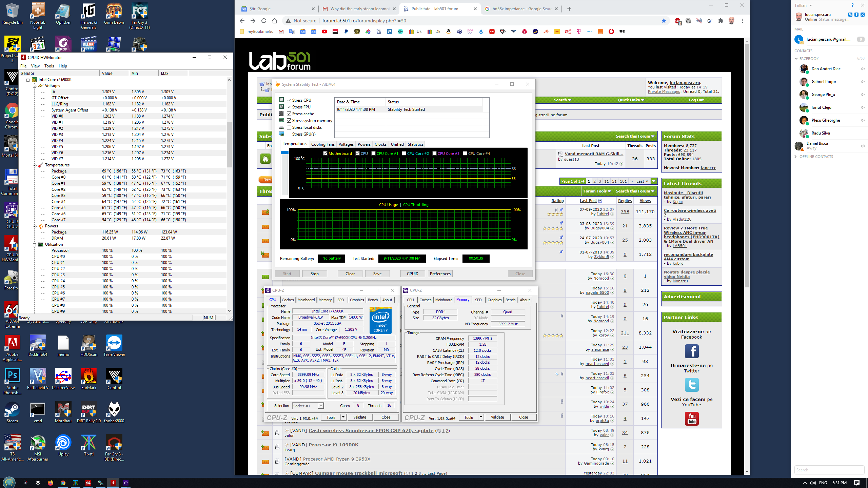Collapse Voltages tree node in HWMonitor
The width and height of the screenshot is (868, 488).
pos(34,86)
